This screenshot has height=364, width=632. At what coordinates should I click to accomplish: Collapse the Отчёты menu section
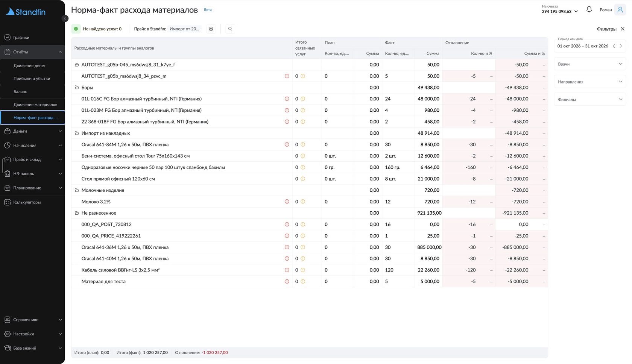click(x=33, y=52)
